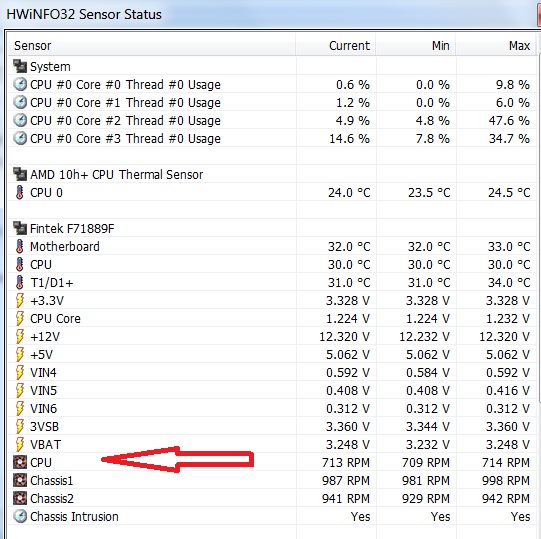Viewport: 541px width, 539px height.
Task: Click the System group chip icon
Action: tap(20, 67)
